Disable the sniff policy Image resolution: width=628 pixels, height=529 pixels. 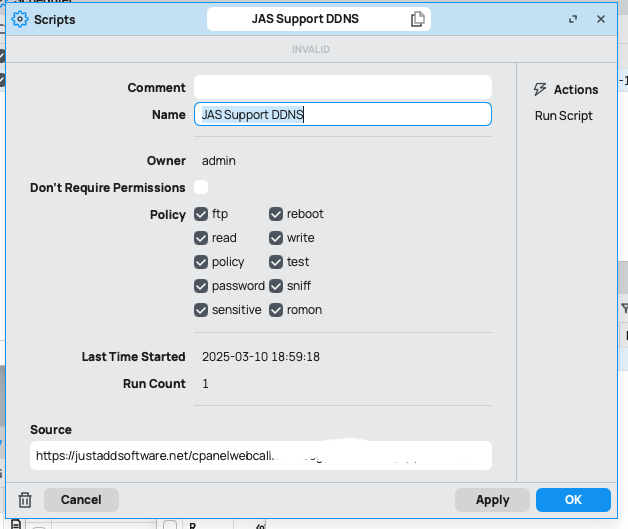pyautogui.click(x=276, y=286)
